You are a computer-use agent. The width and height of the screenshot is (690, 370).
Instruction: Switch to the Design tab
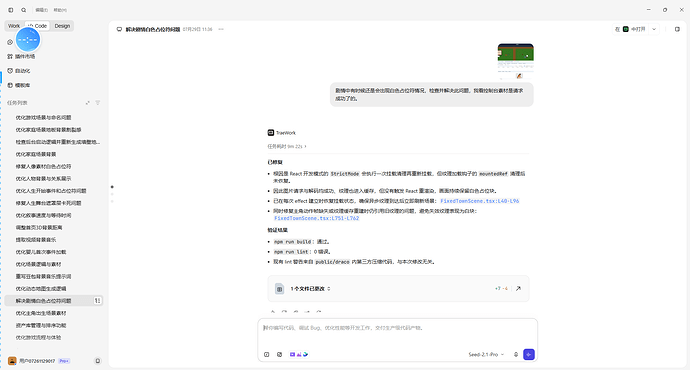tap(62, 26)
